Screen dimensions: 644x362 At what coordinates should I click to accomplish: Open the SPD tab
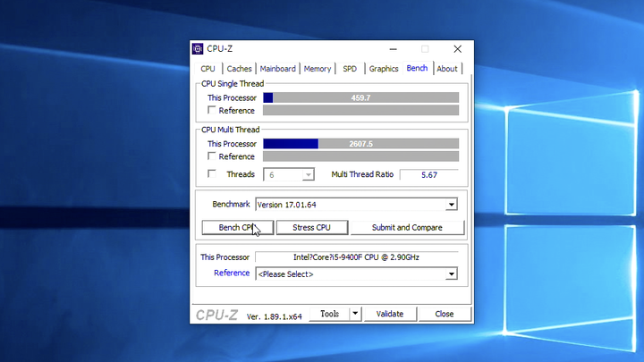350,69
